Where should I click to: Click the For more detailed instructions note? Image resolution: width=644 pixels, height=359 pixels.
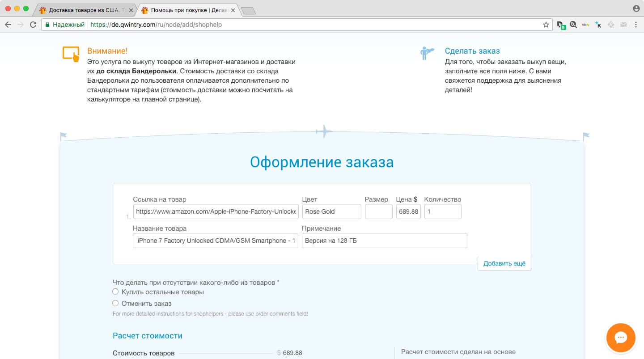(x=210, y=314)
